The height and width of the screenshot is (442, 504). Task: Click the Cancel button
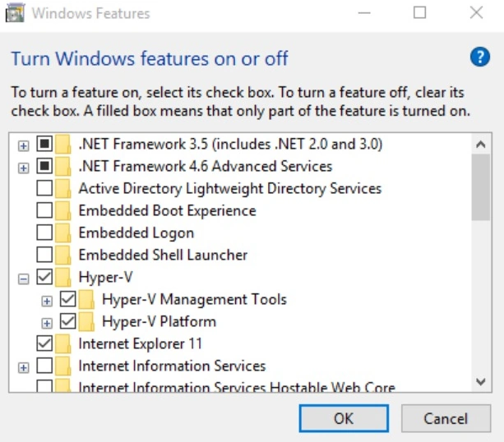point(446,418)
